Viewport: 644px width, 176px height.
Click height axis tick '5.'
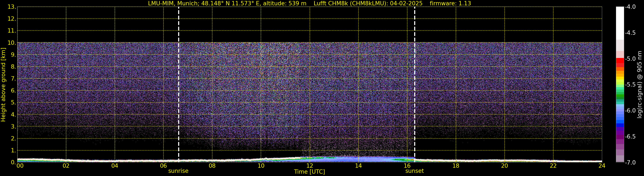tap(13, 103)
